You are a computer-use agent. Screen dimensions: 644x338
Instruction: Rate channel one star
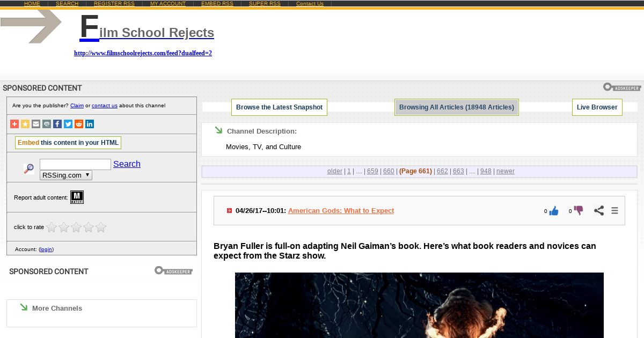(x=52, y=227)
